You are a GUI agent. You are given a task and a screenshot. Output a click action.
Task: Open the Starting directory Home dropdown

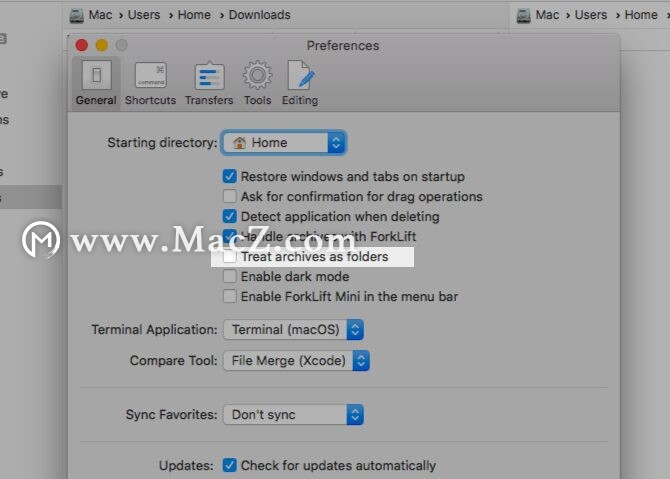[284, 143]
